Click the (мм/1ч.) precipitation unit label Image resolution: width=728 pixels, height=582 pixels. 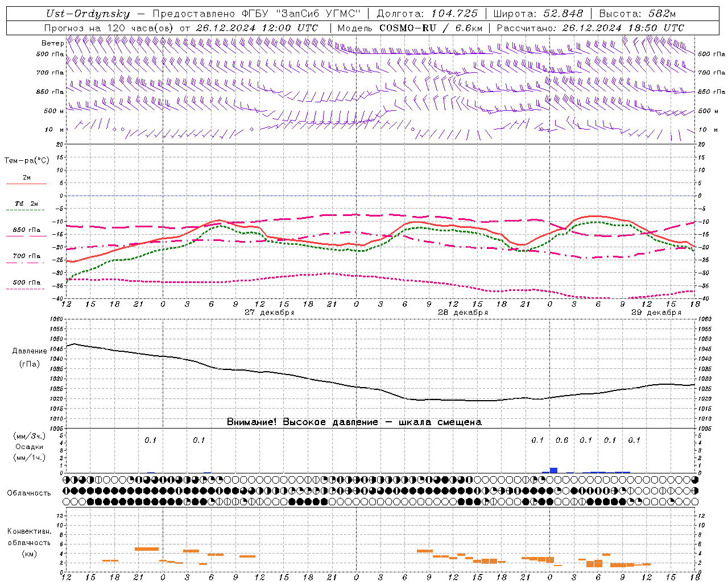pyautogui.click(x=29, y=458)
